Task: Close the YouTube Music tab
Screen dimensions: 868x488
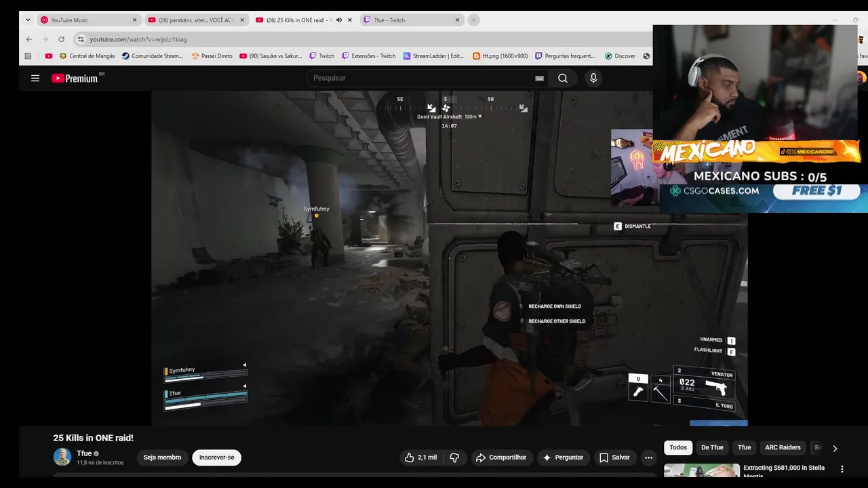Action: [x=134, y=20]
